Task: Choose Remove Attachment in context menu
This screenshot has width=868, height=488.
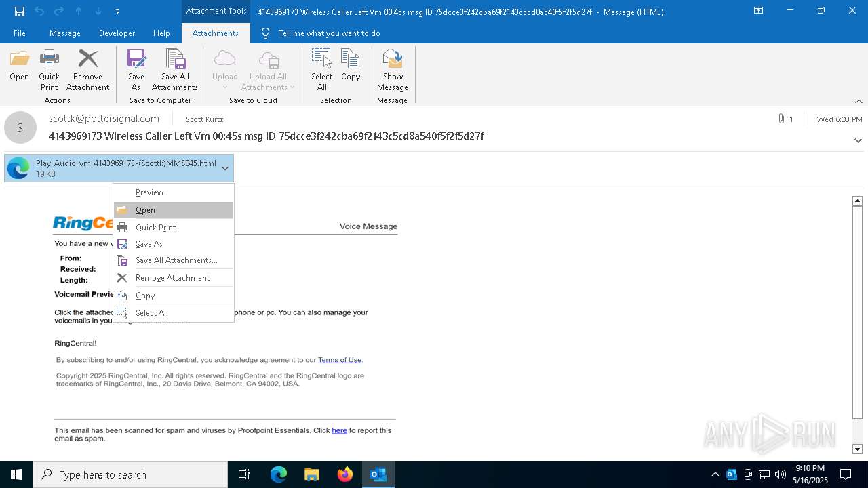Action: click(174, 278)
